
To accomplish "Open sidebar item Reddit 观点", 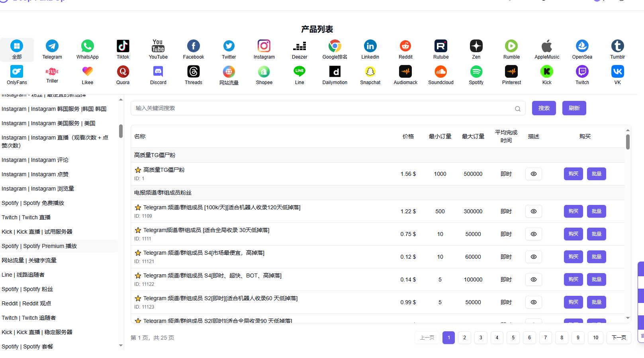I will coord(26,303).
